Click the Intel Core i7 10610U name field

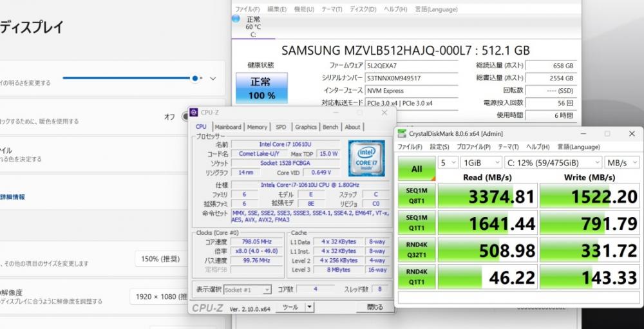point(285,144)
